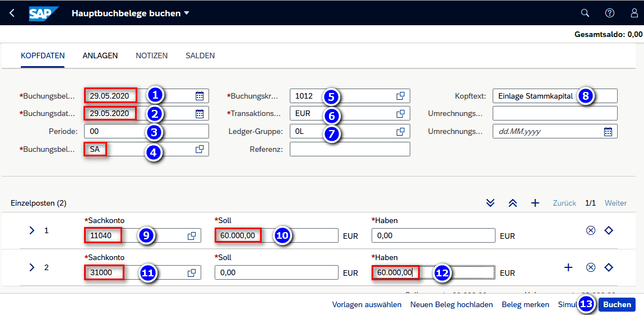Switch to the ANLAGEN tab
Screen dimensions: 644x315
coord(100,55)
